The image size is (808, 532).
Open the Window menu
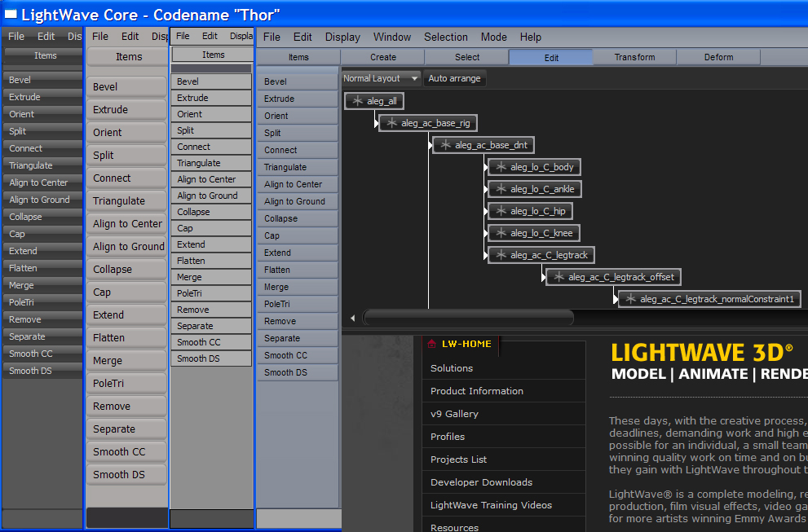pos(392,37)
